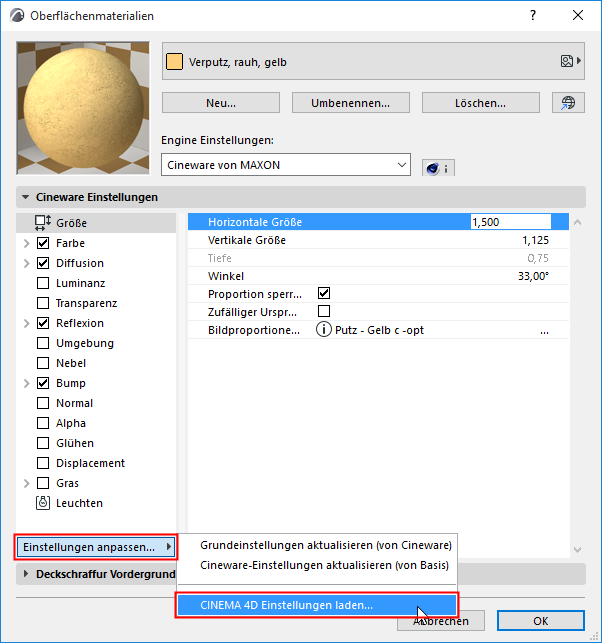Click the Umbenennen... button
The width and height of the screenshot is (602, 643).
tap(351, 103)
